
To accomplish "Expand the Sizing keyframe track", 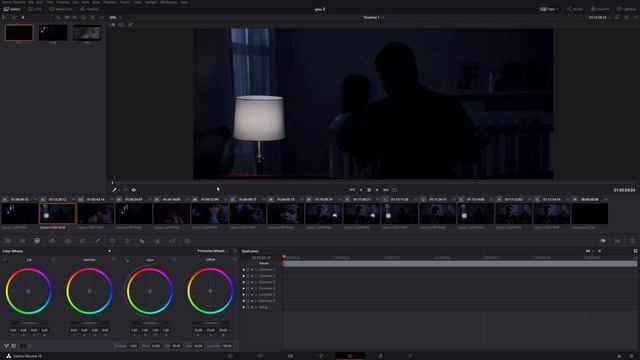I will (x=256, y=307).
